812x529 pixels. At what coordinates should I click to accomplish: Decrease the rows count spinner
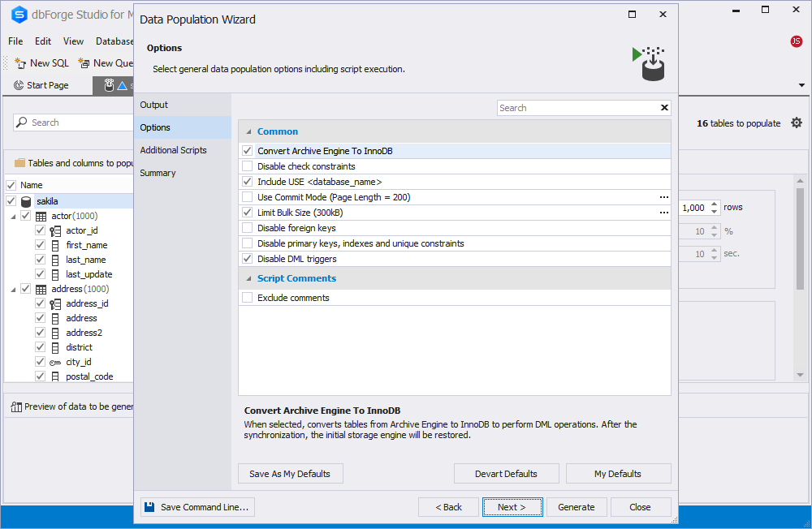[715, 211]
